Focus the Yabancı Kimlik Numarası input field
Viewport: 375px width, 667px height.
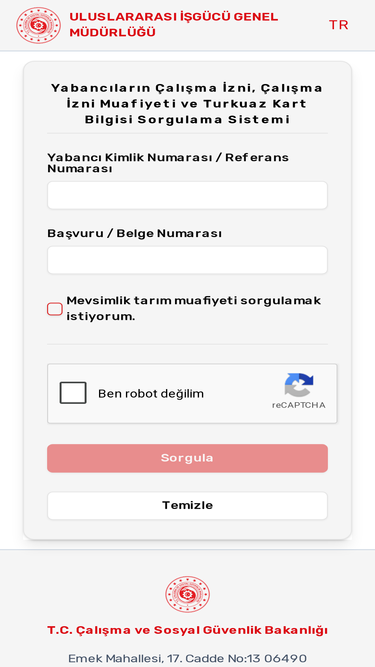click(187, 195)
